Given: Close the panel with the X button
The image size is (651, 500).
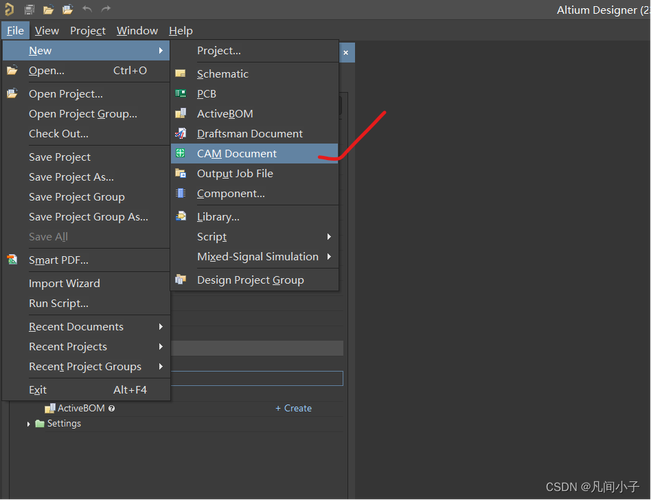Looking at the screenshot, I should [346, 53].
